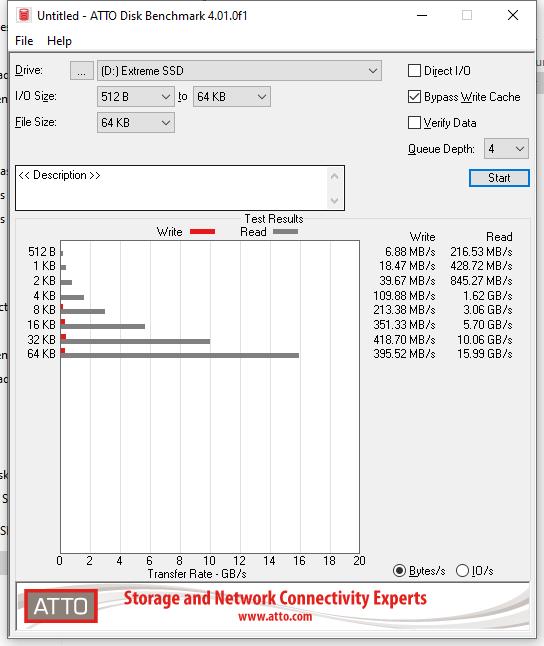Viewport: 544px width, 646px height.
Task: Click description box scroll up arrow
Action: 334,177
